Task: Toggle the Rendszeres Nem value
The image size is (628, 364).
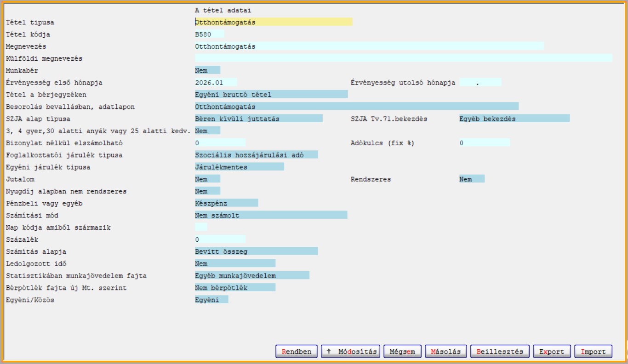Action: pyautogui.click(x=472, y=179)
